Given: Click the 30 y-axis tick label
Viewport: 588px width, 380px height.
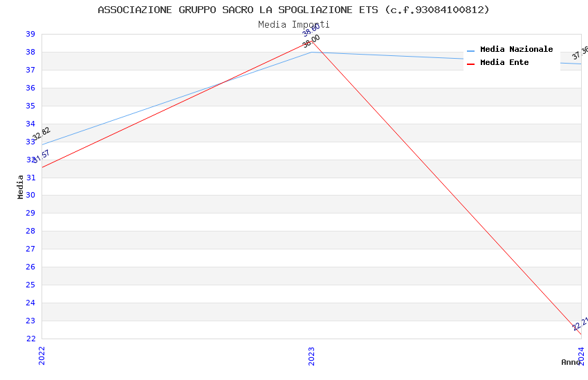Looking at the screenshot, I should coord(30,195).
